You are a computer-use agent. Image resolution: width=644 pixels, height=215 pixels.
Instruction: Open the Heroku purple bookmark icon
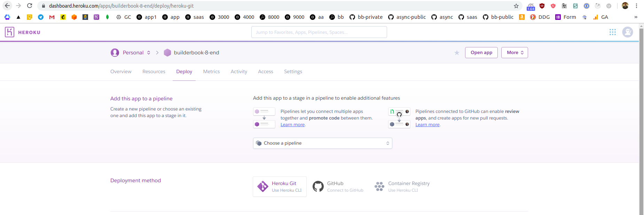pyautogui.click(x=96, y=17)
